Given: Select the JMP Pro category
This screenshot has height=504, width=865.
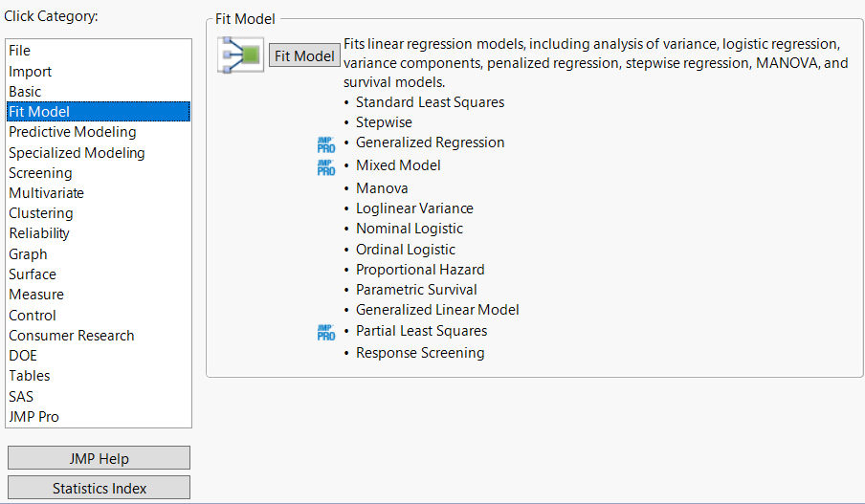Looking at the screenshot, I should 34,417.
